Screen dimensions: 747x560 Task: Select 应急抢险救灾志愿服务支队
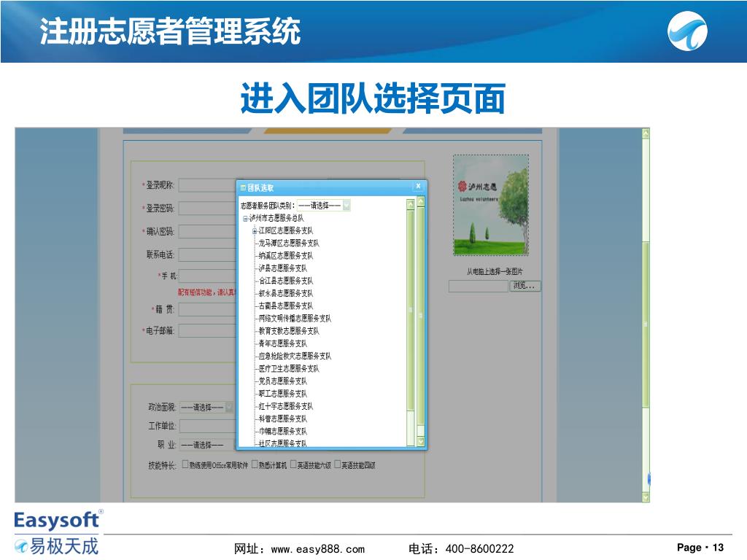tap(295, 356)
